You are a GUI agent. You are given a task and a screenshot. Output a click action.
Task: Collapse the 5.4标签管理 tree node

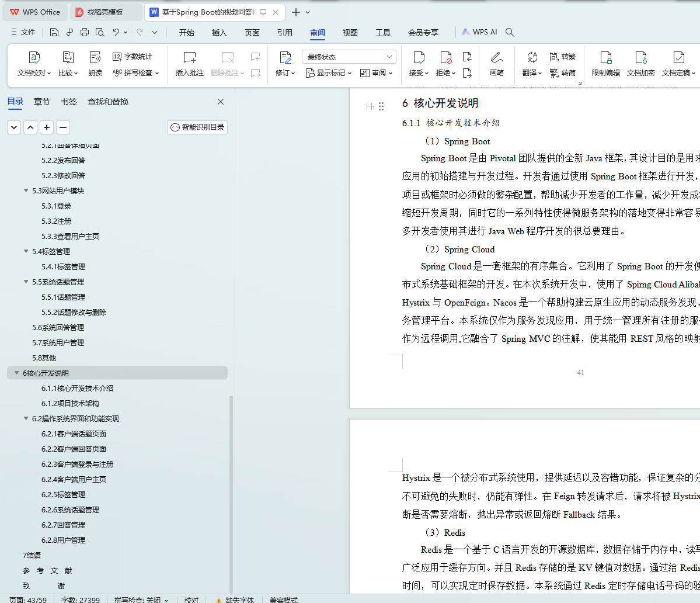point(26,251)
